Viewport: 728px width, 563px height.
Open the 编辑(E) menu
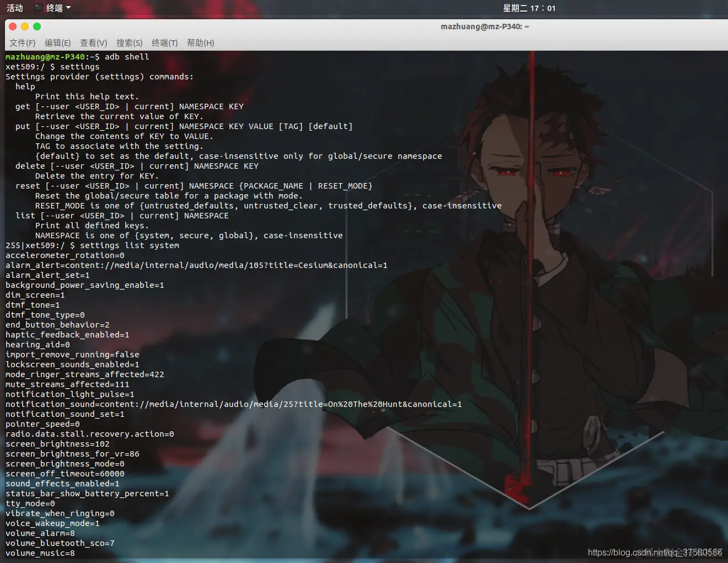point(58,43)
